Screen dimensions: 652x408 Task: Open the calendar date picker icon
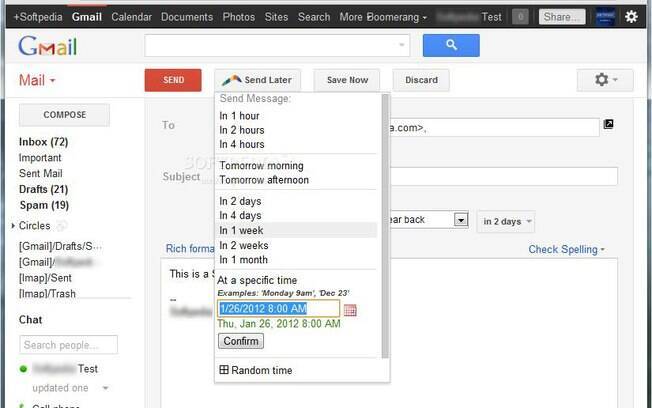click(350, 310)
